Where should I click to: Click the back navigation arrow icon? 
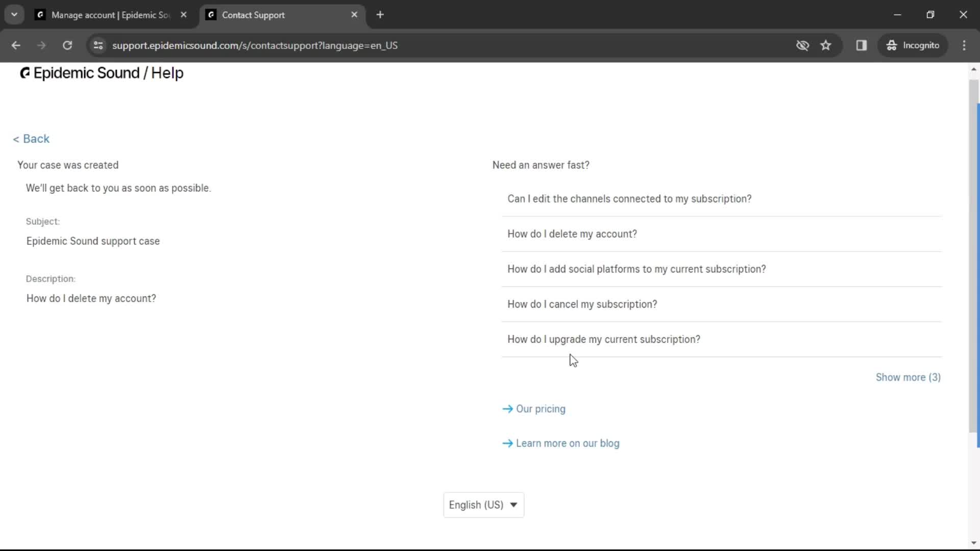click(x=17, y=45)
